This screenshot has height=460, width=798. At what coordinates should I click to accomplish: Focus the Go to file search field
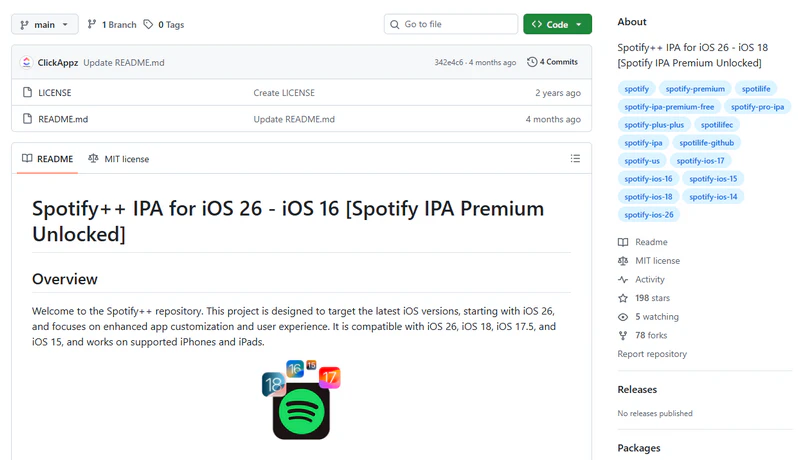click(x=451, y=24)
